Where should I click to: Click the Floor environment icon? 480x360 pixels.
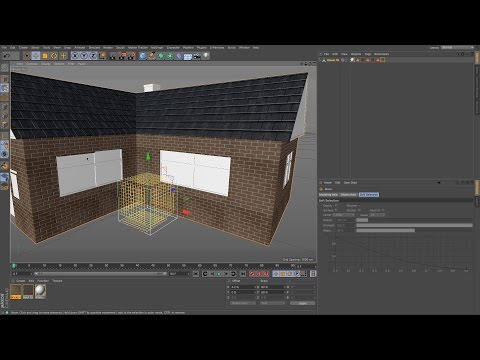point(188,56)
